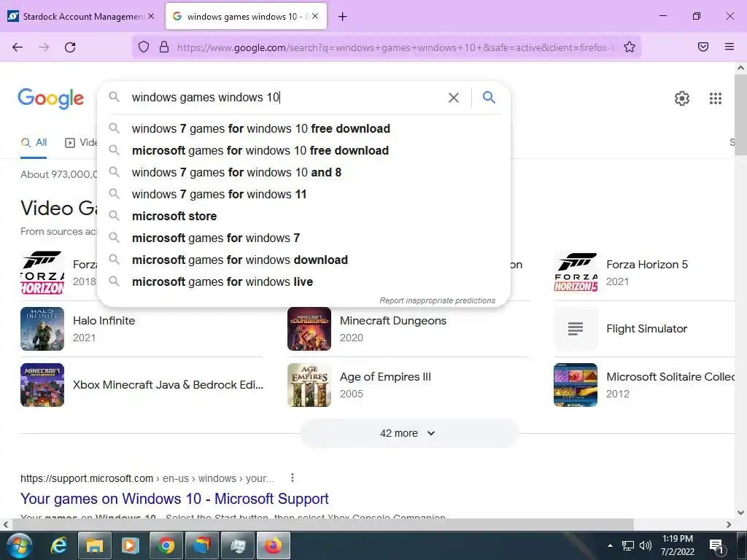
Task: Close the windows games Google tab
Action: [315, 16]
